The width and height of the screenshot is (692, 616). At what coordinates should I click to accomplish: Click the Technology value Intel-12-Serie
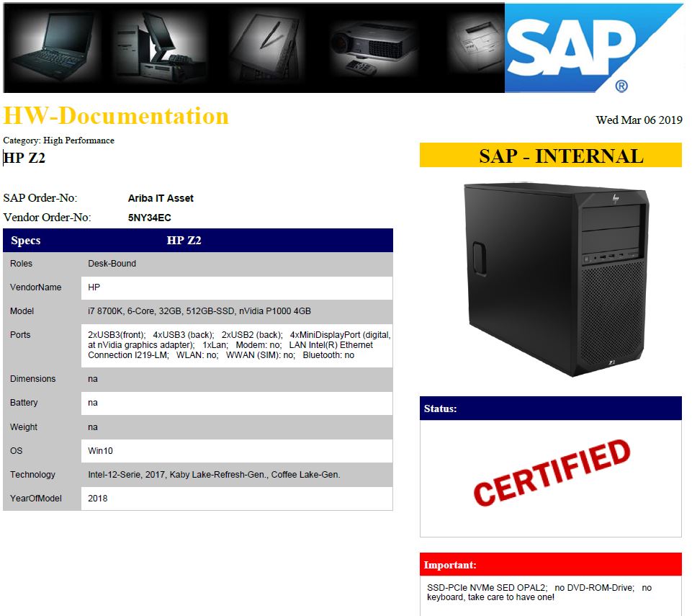(x=214, y=475)
